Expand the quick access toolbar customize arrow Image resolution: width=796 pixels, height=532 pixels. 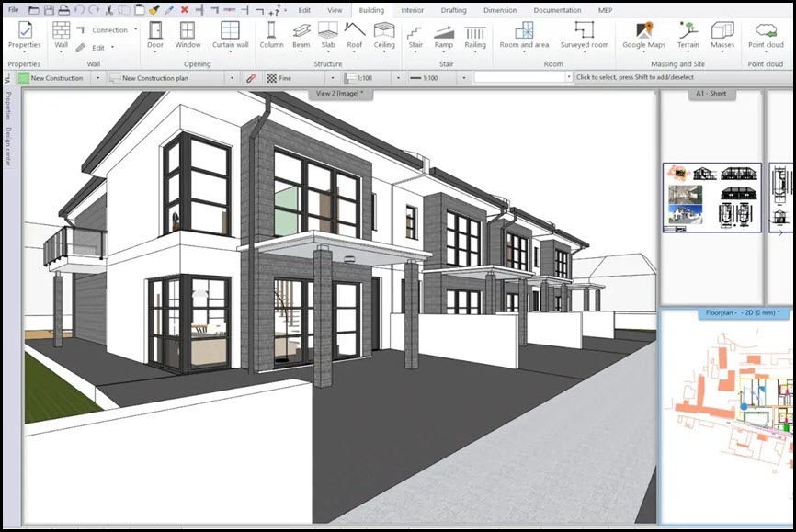point(285,10)
